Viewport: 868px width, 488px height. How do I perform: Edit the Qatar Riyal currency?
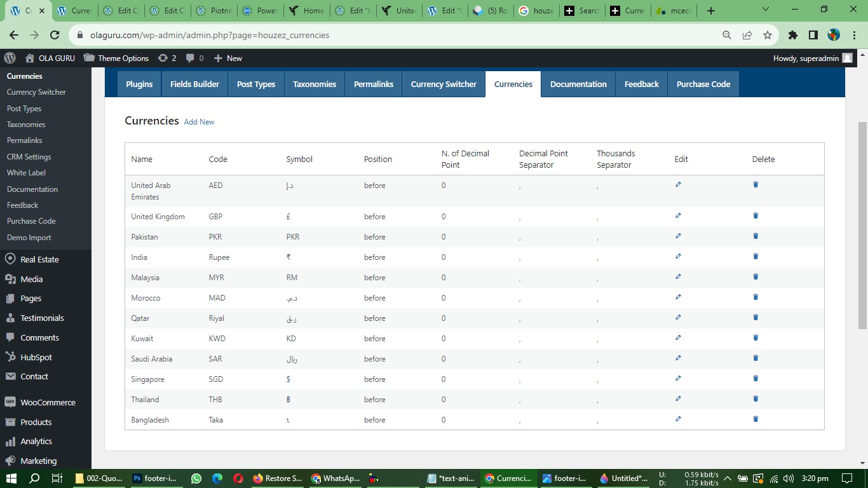click(678, 317)
